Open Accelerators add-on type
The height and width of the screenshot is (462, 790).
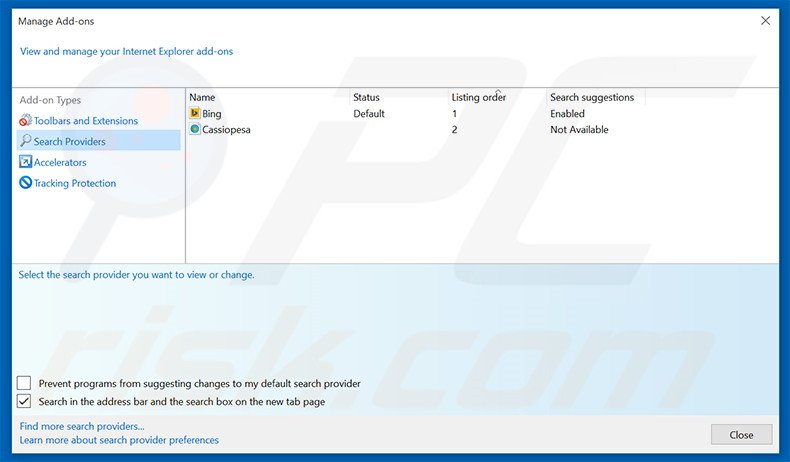(60, 162)
